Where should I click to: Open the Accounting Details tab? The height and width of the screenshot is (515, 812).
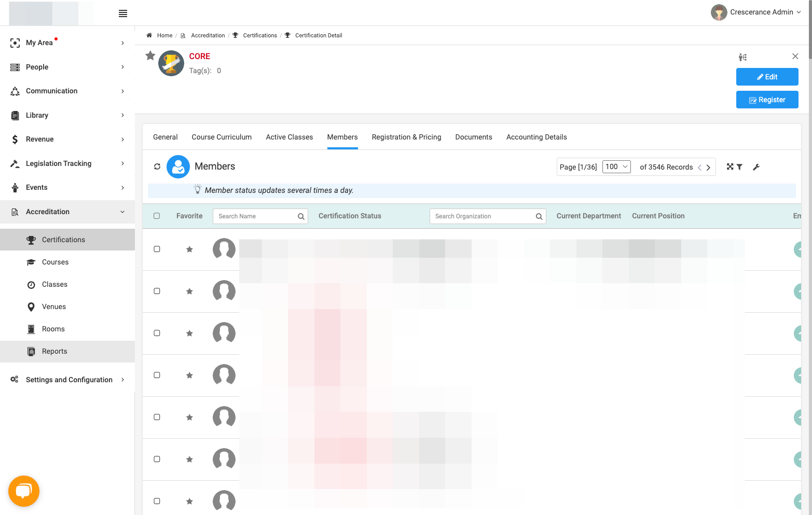[x=536, y=137]
